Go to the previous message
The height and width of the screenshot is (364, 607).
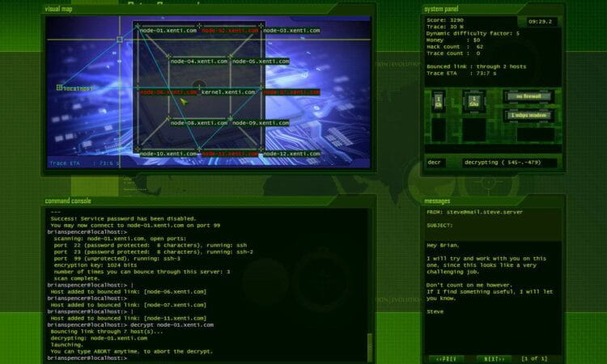448,358
